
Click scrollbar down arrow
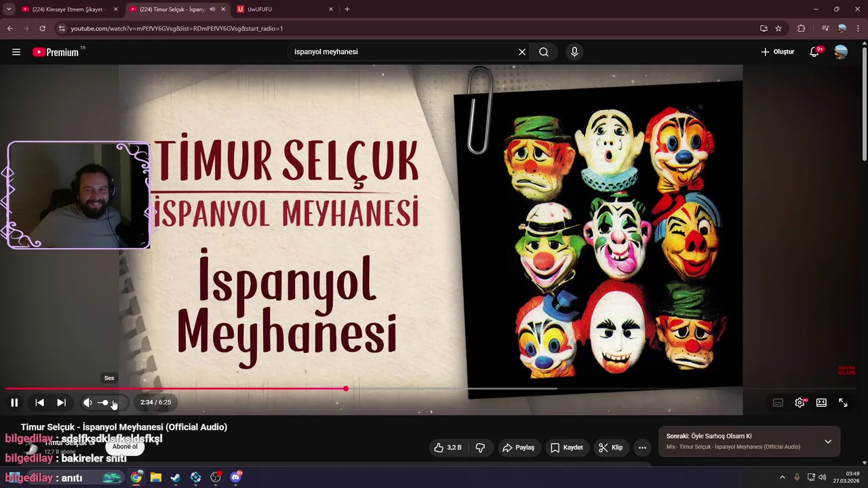tap(864, 463)
